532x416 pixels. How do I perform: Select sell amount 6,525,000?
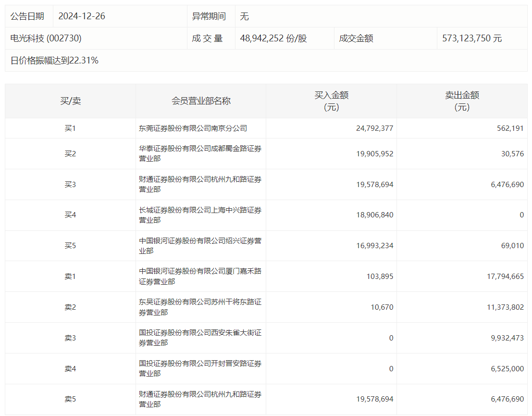click(507, 369)
